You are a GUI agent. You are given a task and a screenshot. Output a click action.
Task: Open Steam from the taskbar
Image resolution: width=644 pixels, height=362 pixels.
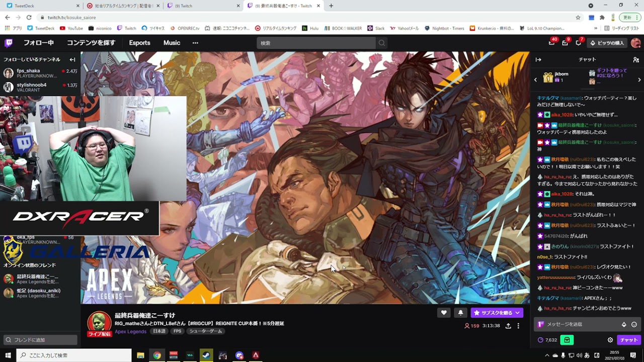206,355
